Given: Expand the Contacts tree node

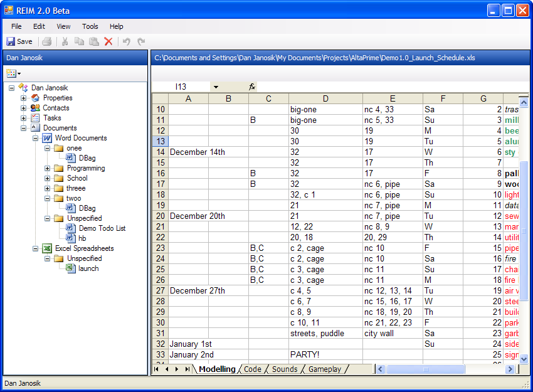Looking at the screenshot, I should [x=23, y=108].
